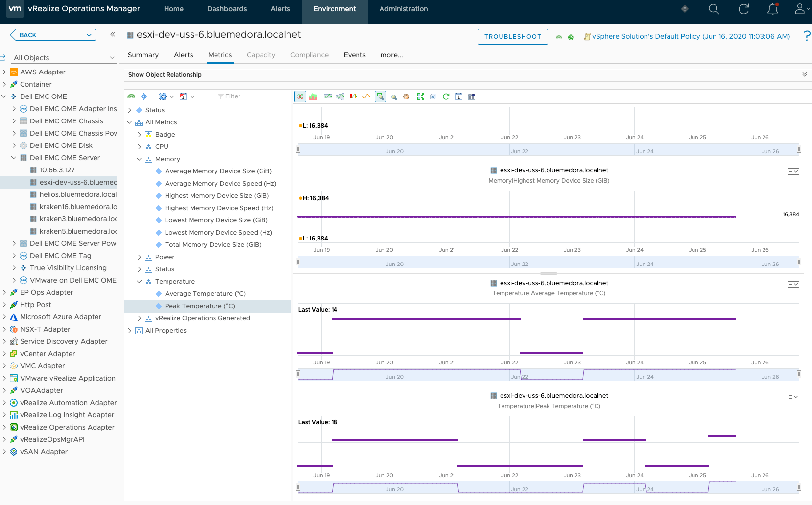
Task: Click the green status circle icon near Troubleshoot
Action: [x=571, y=37]
